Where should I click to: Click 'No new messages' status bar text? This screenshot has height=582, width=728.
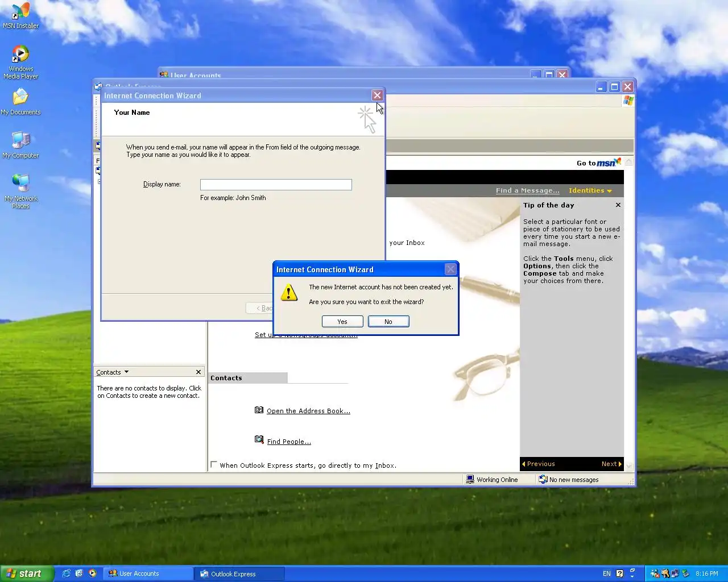(574, 480)
